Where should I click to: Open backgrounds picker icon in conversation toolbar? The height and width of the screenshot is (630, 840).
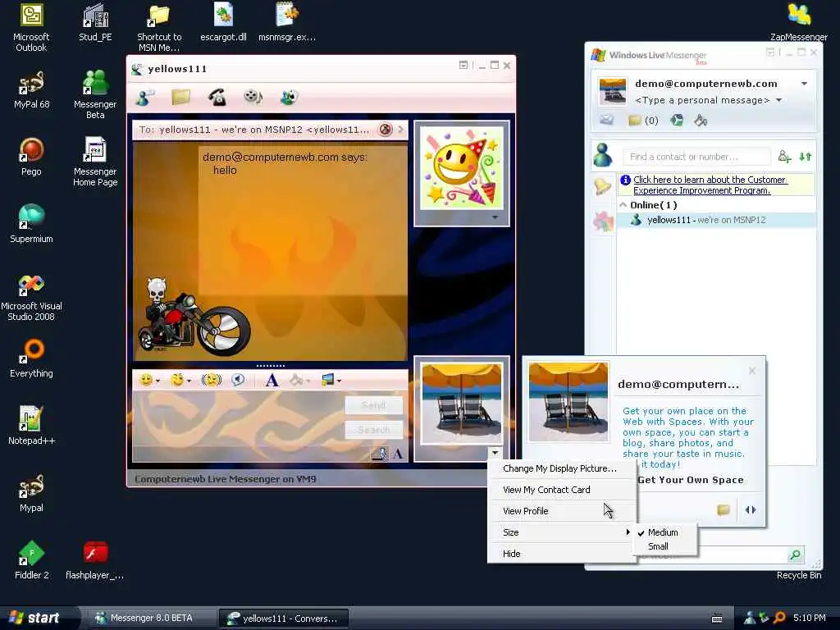(327, 381)
